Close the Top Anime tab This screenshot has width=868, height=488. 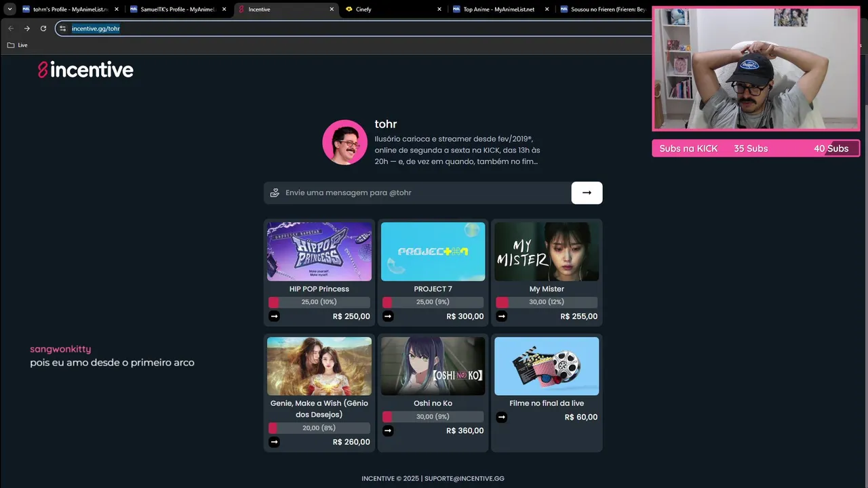click(x=547, y=9)
